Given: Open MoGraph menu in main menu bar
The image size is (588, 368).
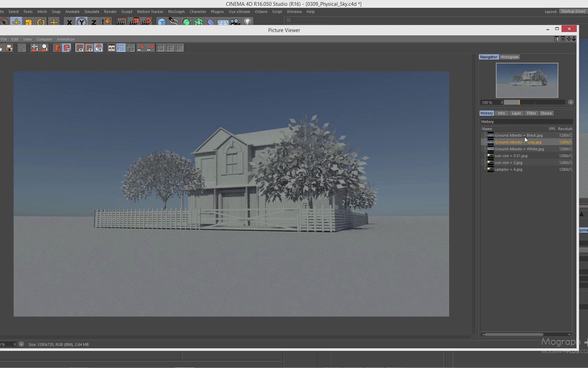Looking at the screenshot, I should coord(176,12).
